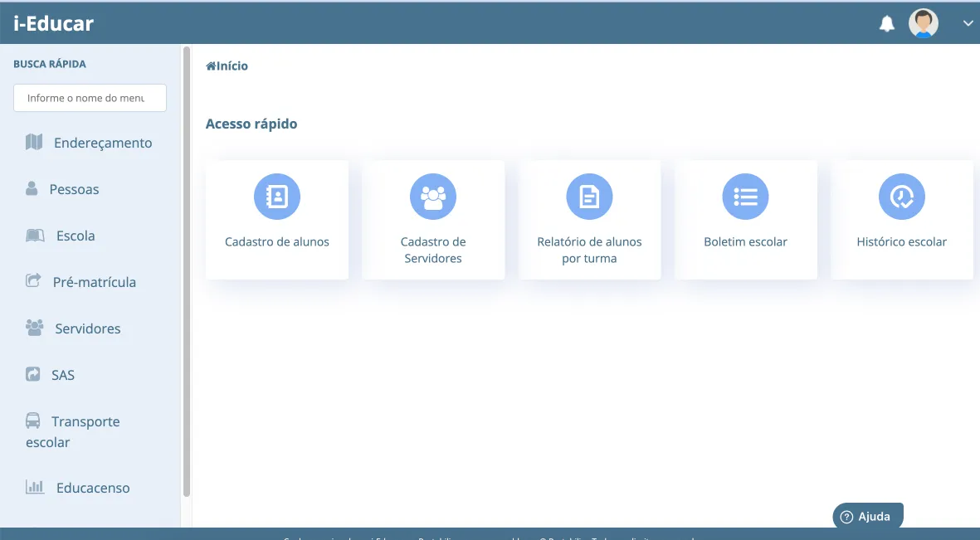Click the sidebar vertical scrollbar
The image size is (980, 540).
pos(186,272)
